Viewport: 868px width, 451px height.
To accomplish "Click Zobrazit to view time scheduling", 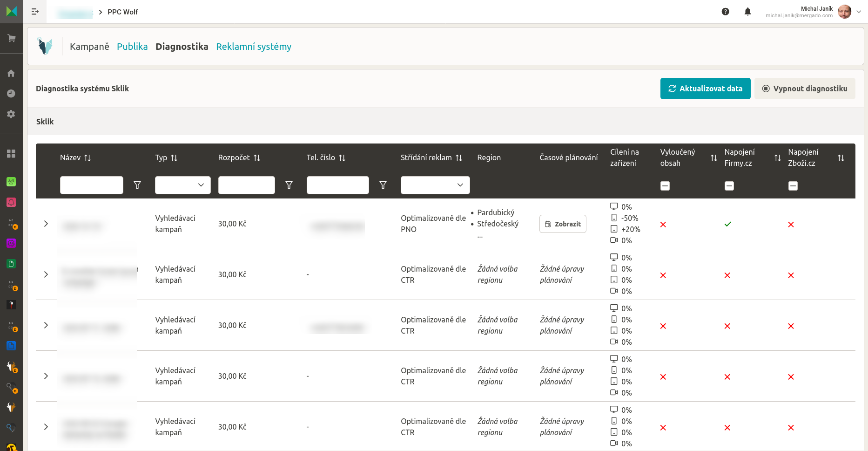I will (x=563, y=224).
